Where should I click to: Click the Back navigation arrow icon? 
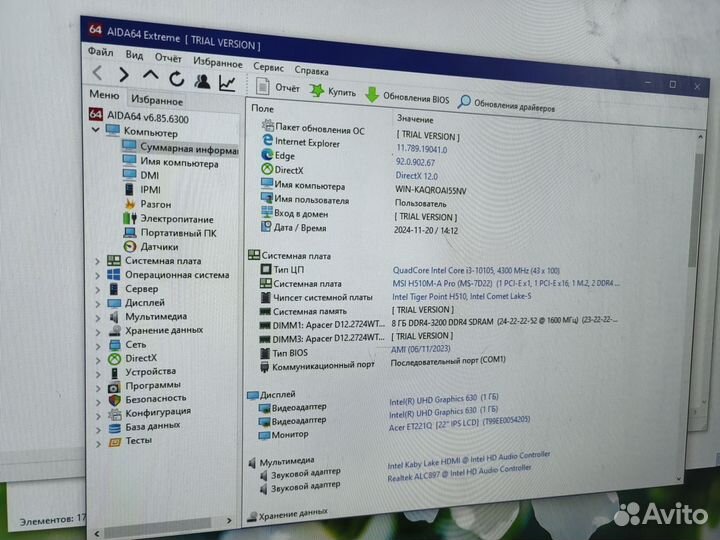pos(97,74)
